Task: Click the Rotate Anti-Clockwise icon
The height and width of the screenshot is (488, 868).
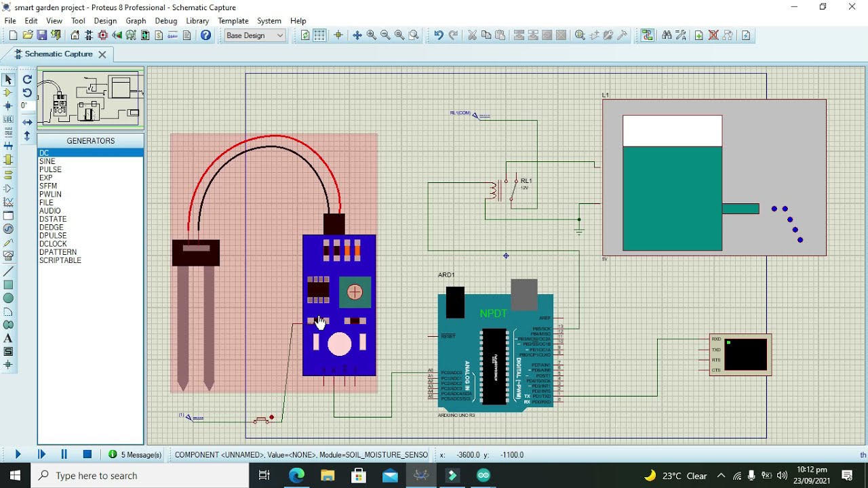Action: coord(27,93)
